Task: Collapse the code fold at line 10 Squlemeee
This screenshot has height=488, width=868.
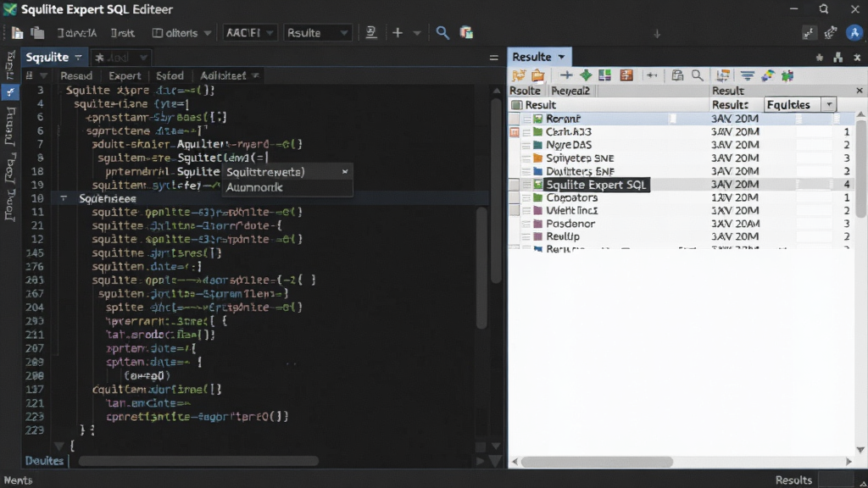Action: tap(64, 198)
